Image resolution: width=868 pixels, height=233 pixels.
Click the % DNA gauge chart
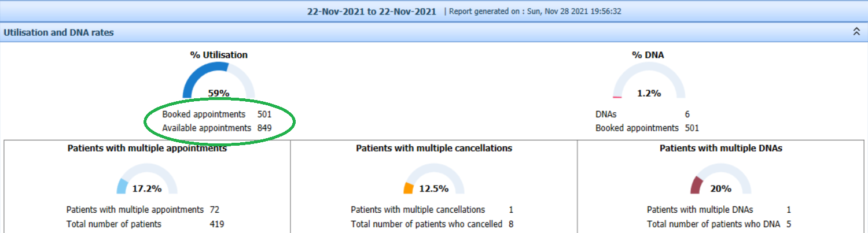pos(649,80)
